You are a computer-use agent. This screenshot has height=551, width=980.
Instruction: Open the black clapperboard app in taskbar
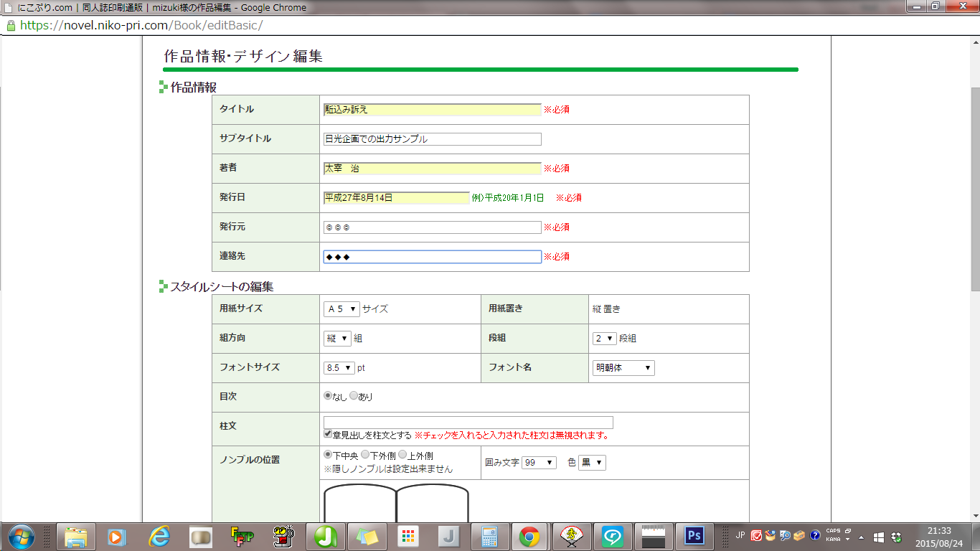pyautogui.click(x=655, y=536)
